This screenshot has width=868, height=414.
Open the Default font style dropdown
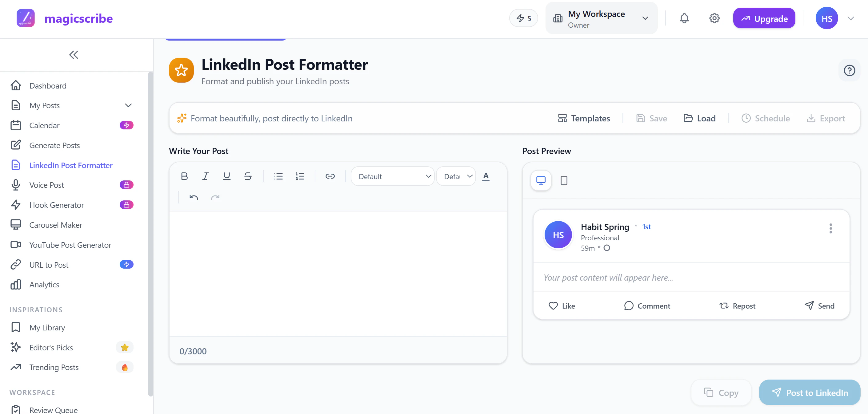click(393, 176)
